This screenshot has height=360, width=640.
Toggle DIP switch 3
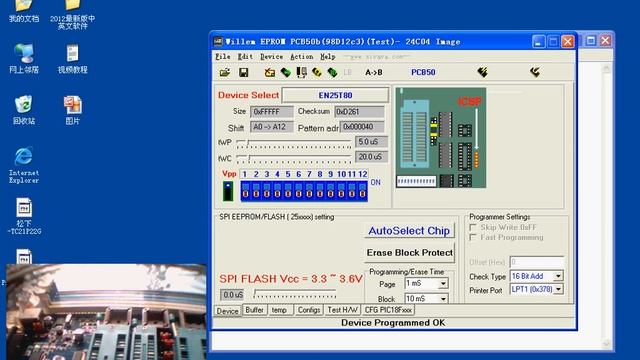(x=267, y=191)
